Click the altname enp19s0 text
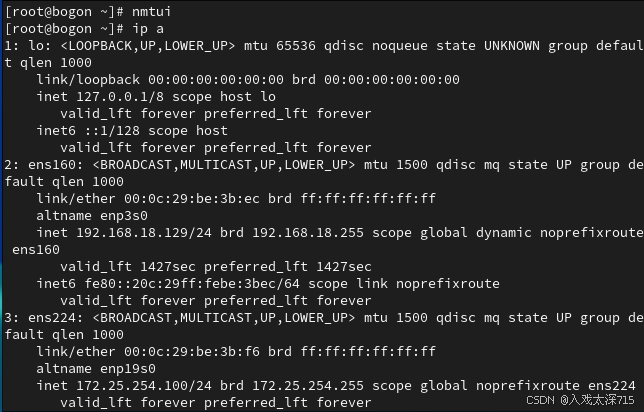The height and width of the screenshot is (412, 644). (x=96, y=368)
